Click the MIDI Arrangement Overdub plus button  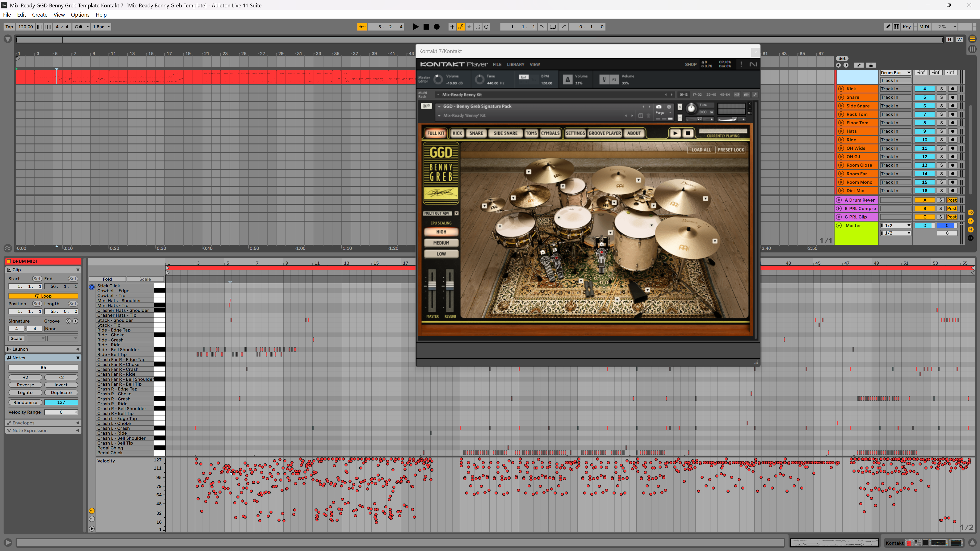452,27
